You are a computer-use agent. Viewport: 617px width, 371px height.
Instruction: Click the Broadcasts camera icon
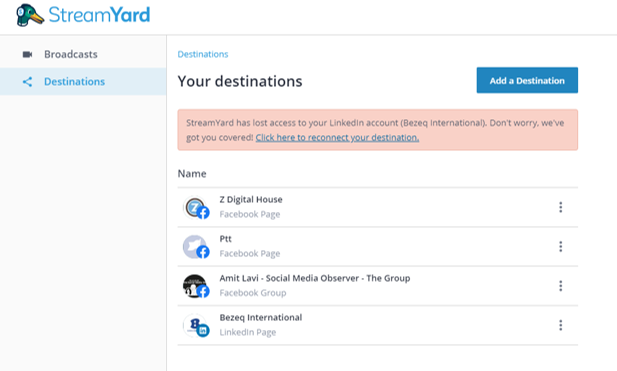coord(27,54)
